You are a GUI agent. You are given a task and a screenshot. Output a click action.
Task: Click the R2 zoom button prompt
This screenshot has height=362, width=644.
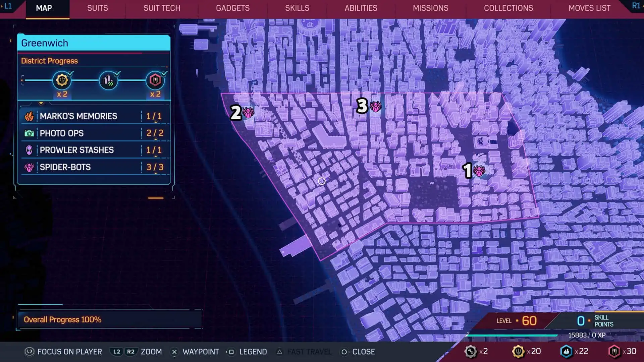click(131, 352)
